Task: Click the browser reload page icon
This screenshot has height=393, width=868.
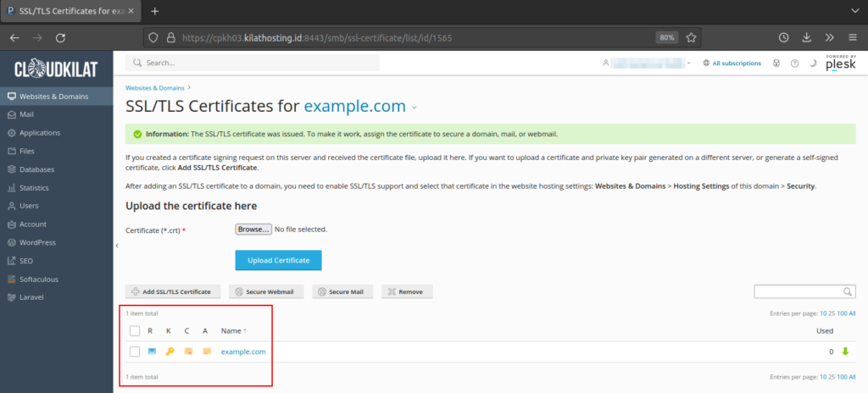Action: tap(60, 38)
